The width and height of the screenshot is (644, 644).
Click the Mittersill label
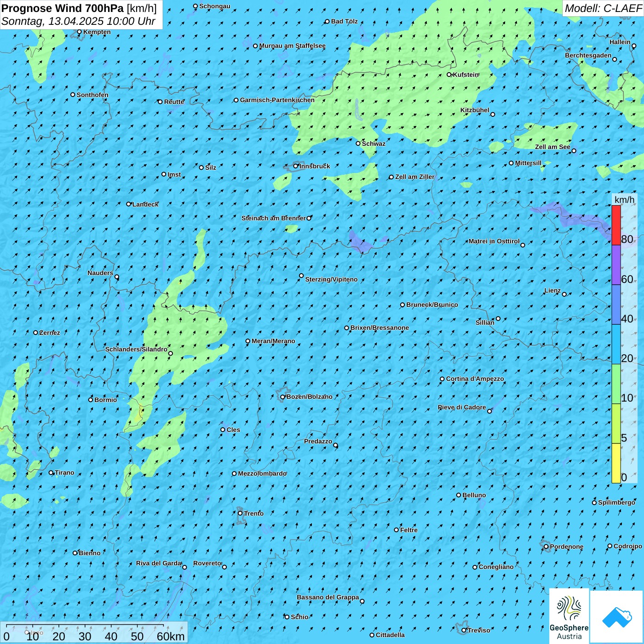528,163
